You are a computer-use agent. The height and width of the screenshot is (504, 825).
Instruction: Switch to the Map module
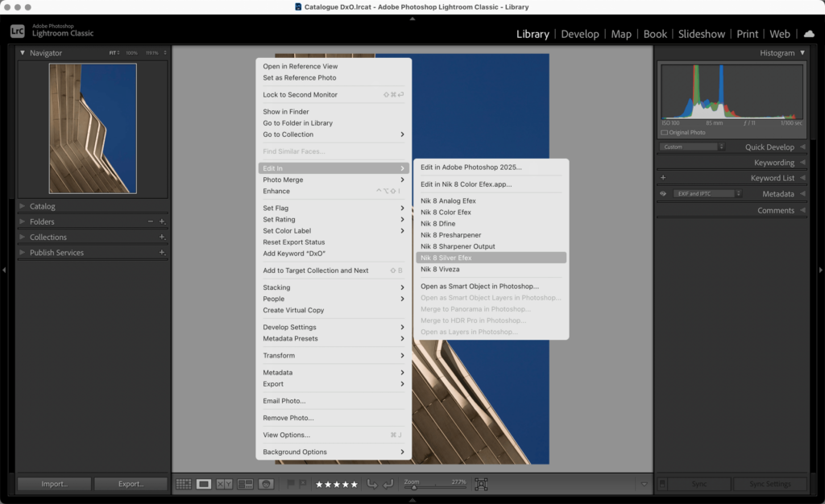pos(621,34)
